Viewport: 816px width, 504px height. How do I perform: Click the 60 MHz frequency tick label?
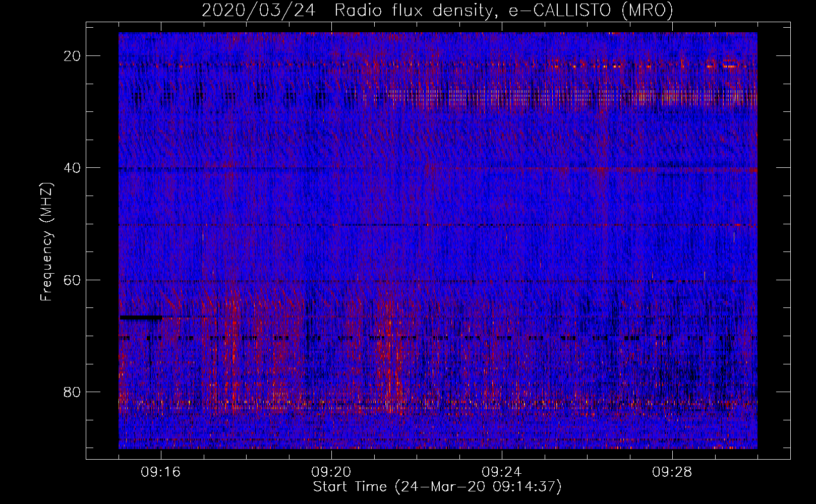click(x=72, y=280)
